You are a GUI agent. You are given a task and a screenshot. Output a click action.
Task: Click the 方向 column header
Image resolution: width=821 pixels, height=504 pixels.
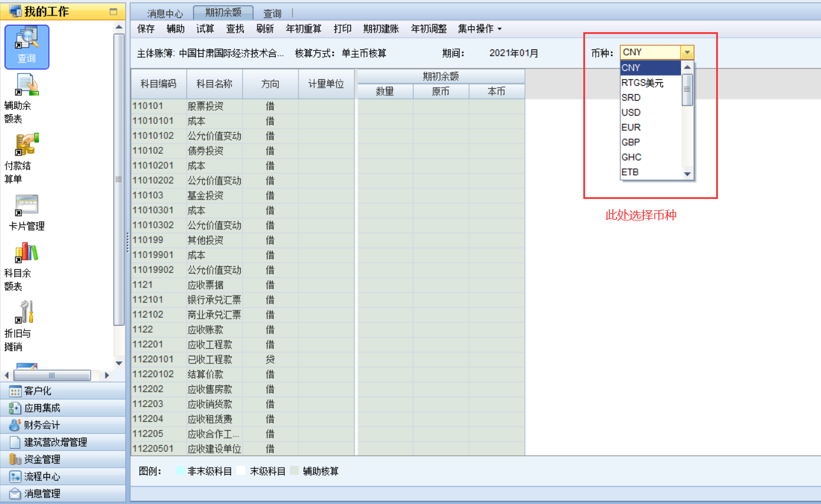(x=270, y=84)
